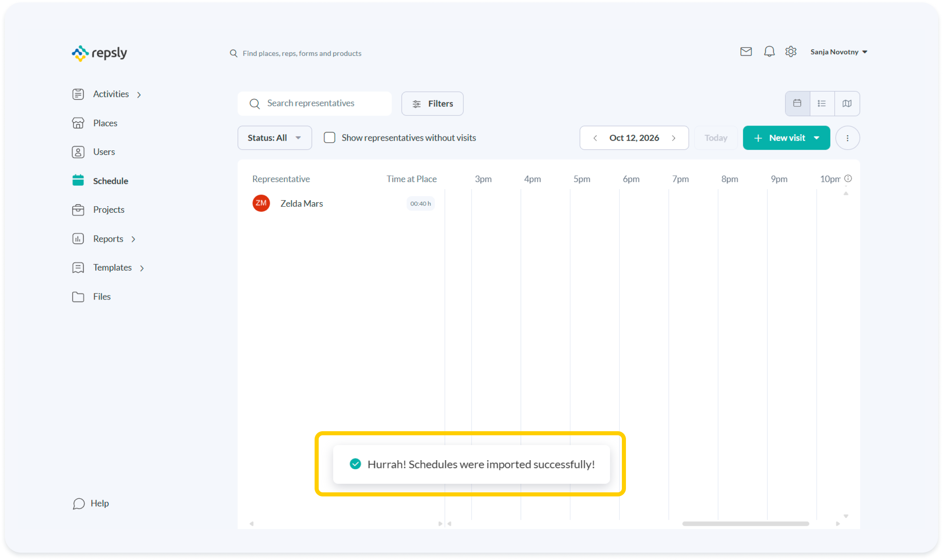Go to the previous day arrow
Screen dimensions: 943x560
click(x=595, y=138)
